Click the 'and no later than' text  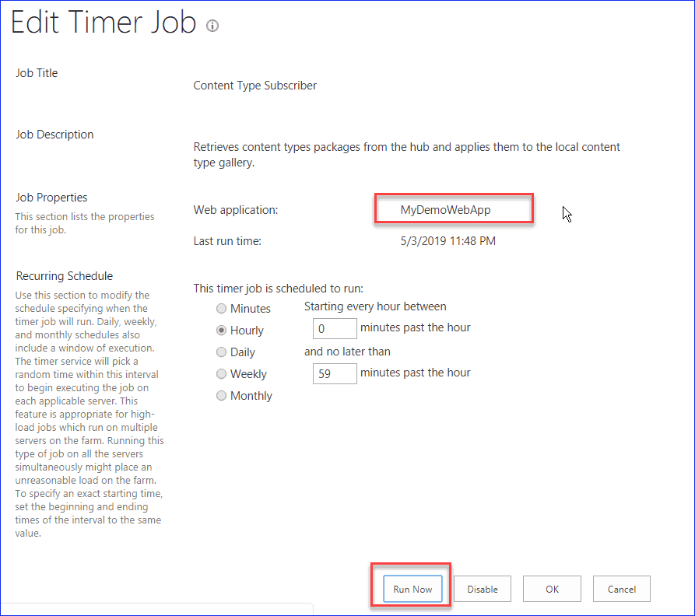coord(347,352)
